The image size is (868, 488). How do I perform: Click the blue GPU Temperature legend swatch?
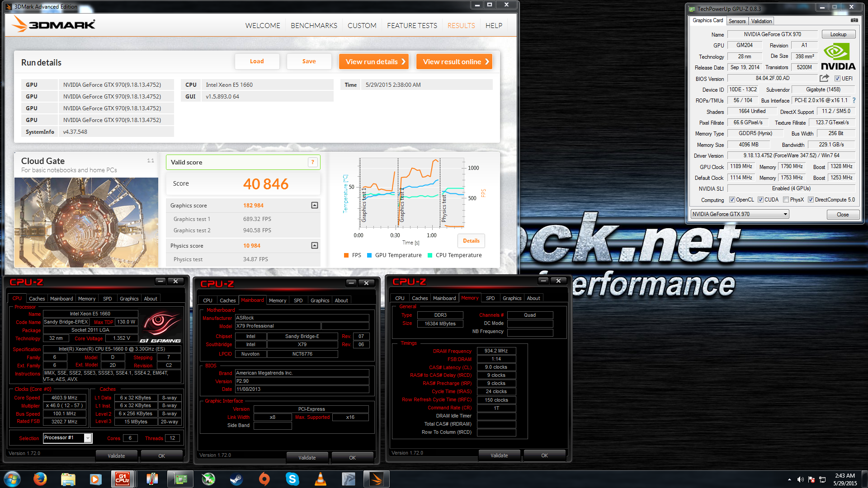pos(369,255)
